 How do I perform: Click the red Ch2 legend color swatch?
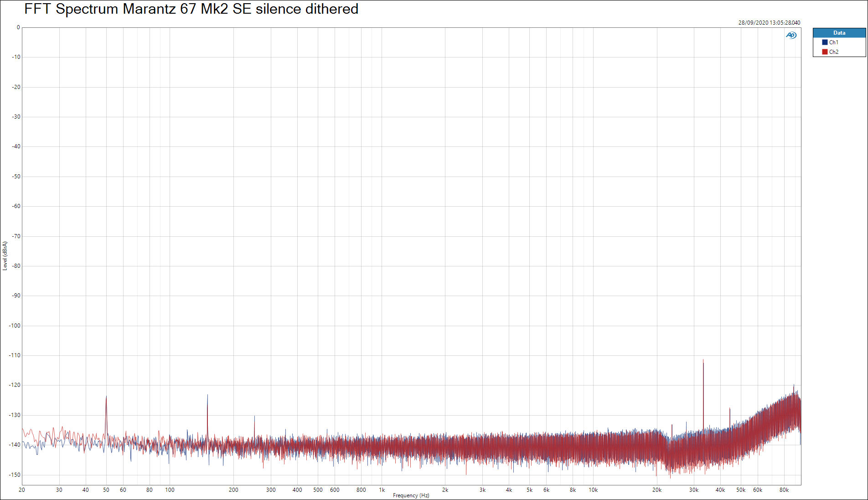tap(825, 52)
